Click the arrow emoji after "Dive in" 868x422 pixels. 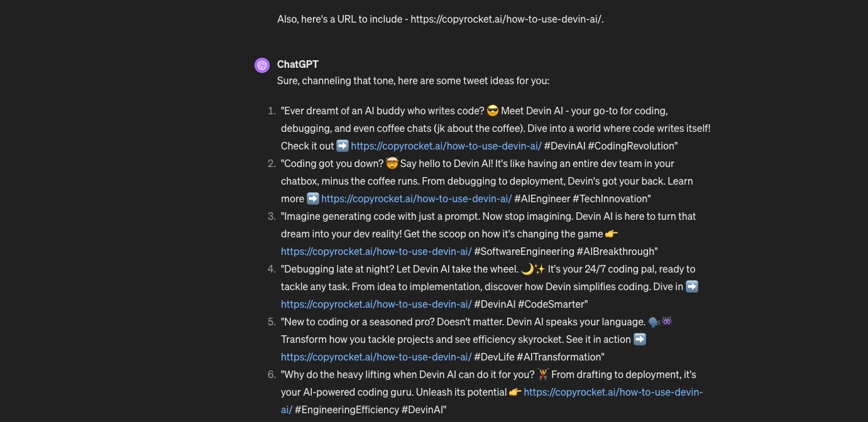tap(692, 286)
